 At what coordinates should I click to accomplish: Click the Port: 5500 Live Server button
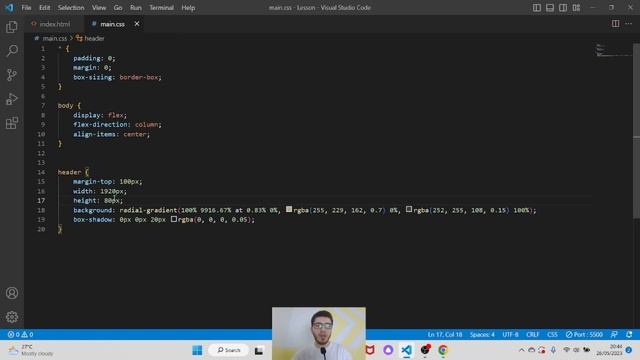point(584,334)
